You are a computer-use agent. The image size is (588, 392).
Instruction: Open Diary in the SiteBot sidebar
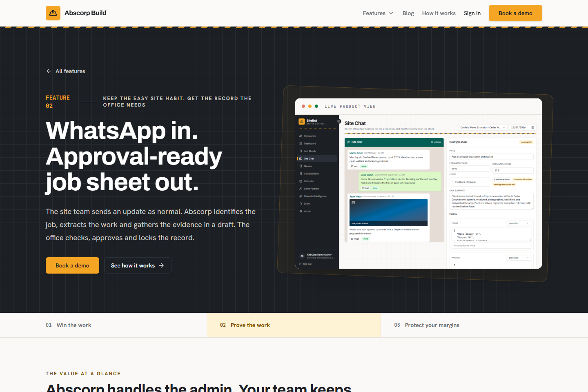pyautogui.click(x=317, y=204)
